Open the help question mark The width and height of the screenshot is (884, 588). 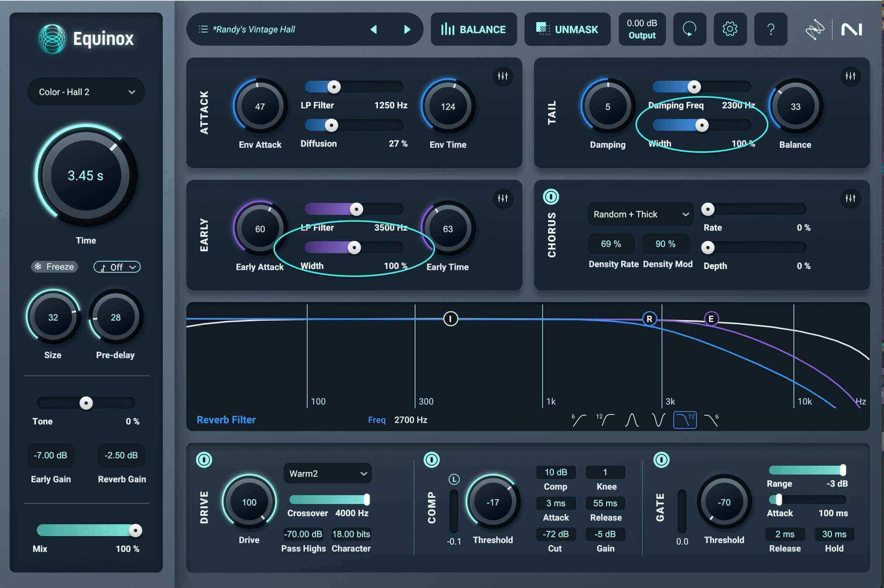click(771, 29)
